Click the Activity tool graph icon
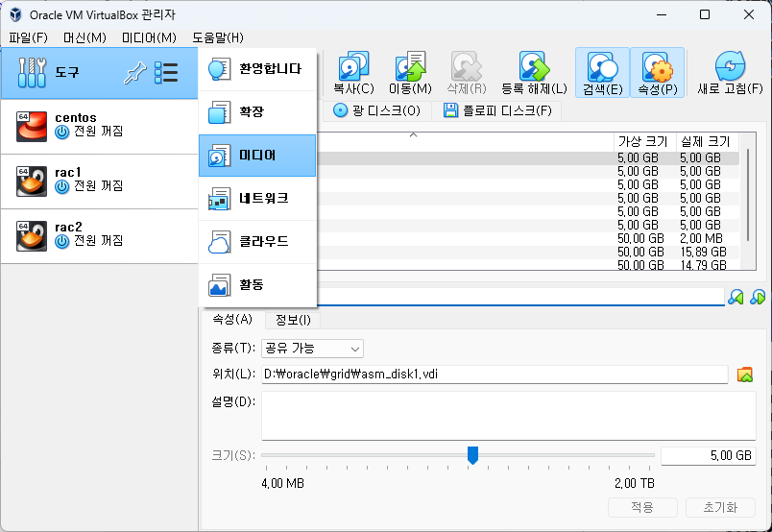 [x=219, y=285]
